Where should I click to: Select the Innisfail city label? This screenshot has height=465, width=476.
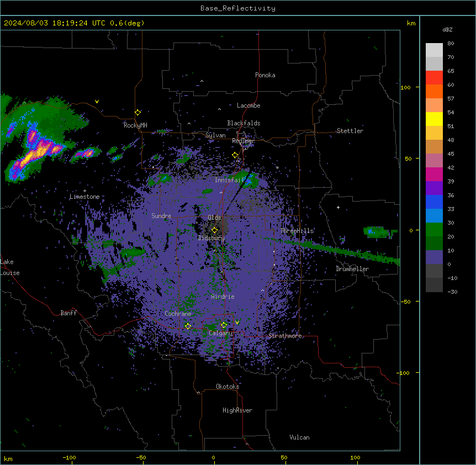pyautogui.click(x=229, y=180)
